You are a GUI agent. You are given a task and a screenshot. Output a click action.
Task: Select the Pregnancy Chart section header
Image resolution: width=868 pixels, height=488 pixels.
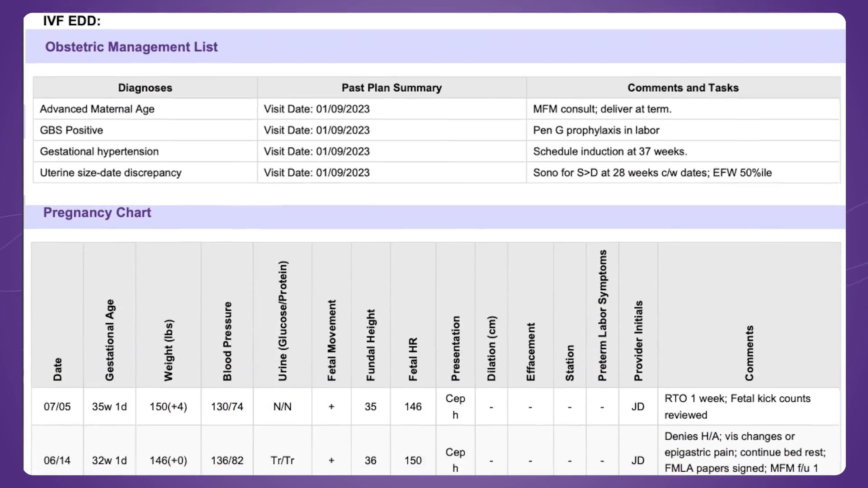[97, 212]
